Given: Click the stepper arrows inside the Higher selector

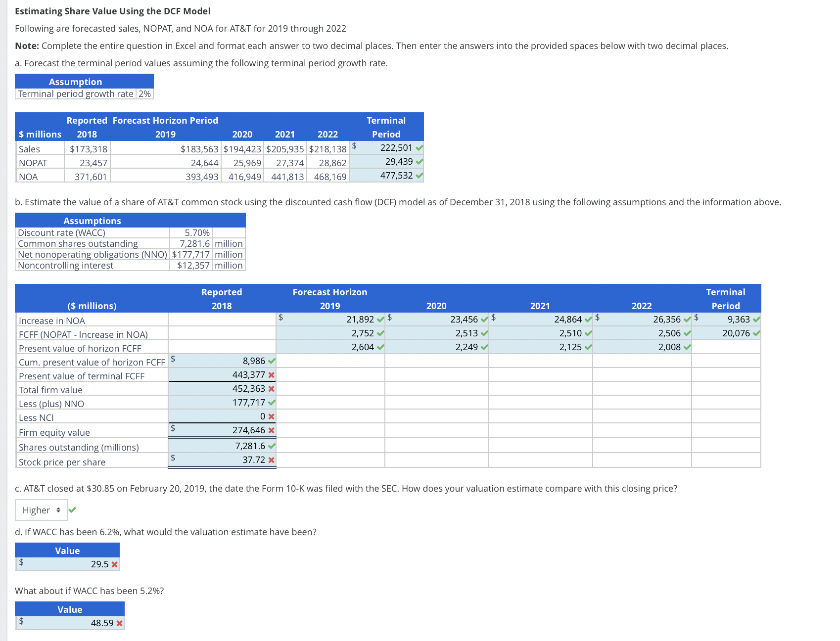Looking at the screenshot, I should 58,510.
